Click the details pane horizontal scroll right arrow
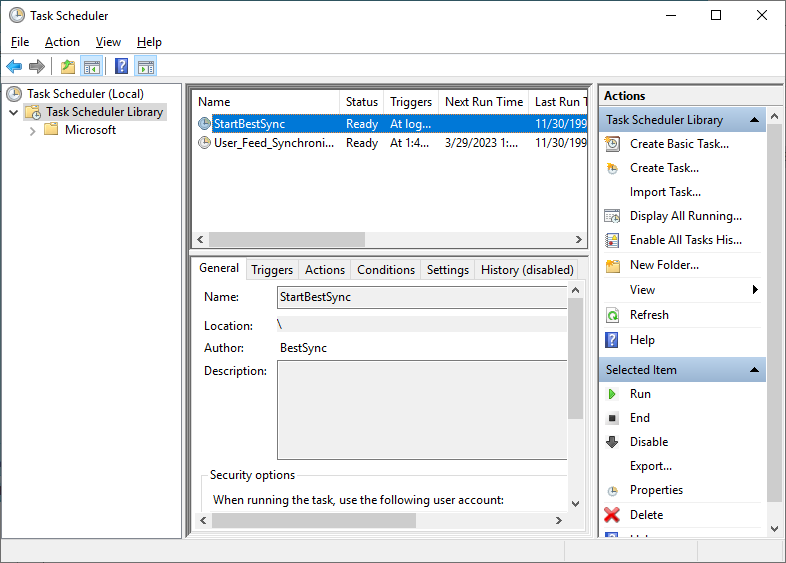This screenshot has width=786, height=563. click(558, 521)
